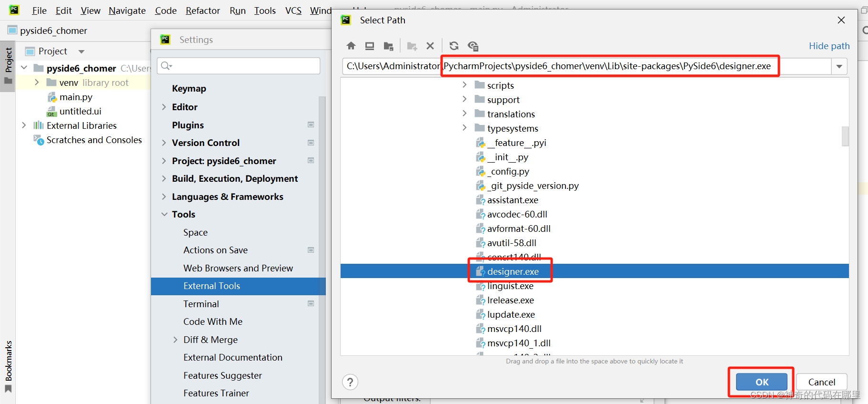Expand Editor settings section
The width and height of the screenshot is (868, 404).
(x=164, y=107)
